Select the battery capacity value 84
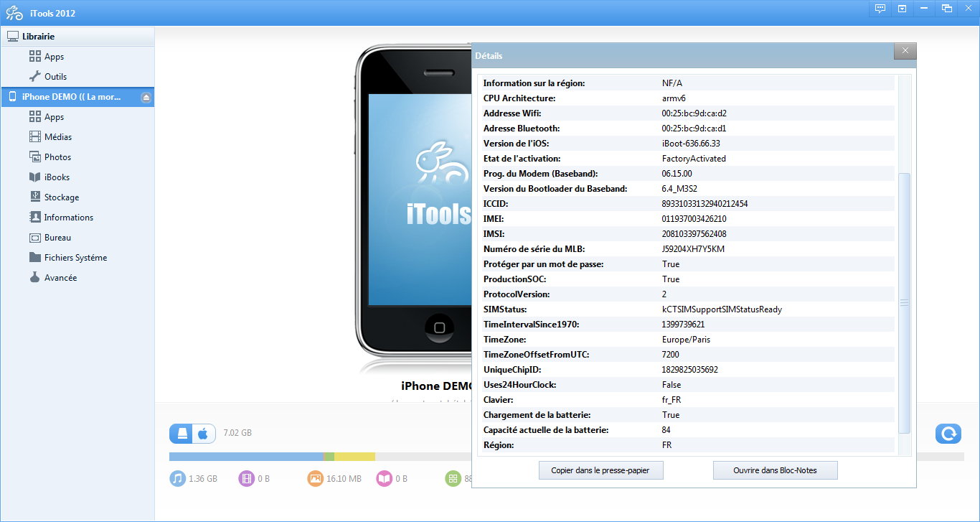Image resolution: width=980 pixels, height=522 pixels. [667, 430]
